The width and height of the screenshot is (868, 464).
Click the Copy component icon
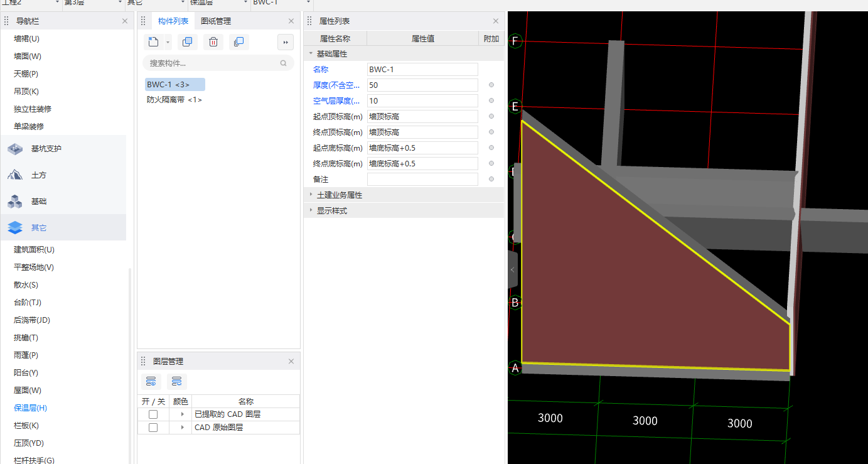(x=187, y=42)
